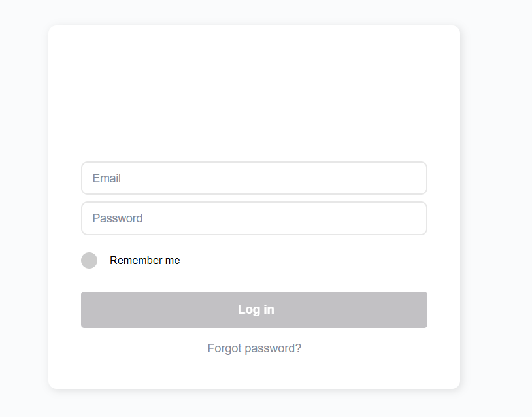Follow the Forgot password? text link
The image size is (532, 417).
pyautogui.click(x=254, y=348)
